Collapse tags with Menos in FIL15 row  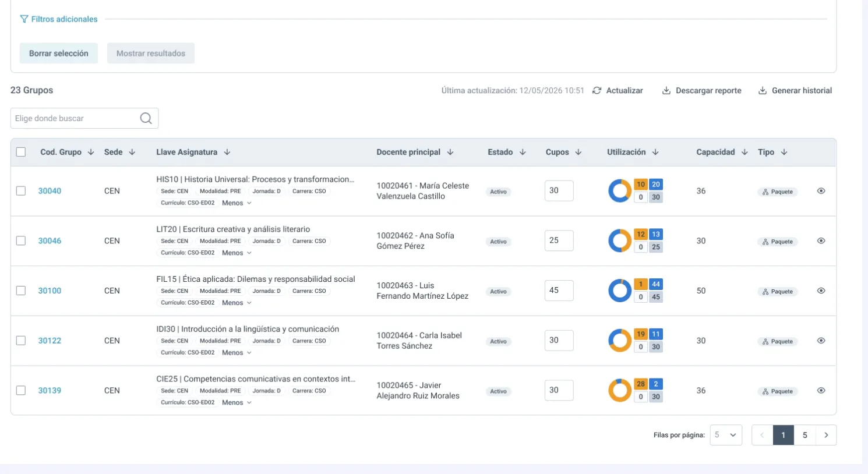click(237, 303)
